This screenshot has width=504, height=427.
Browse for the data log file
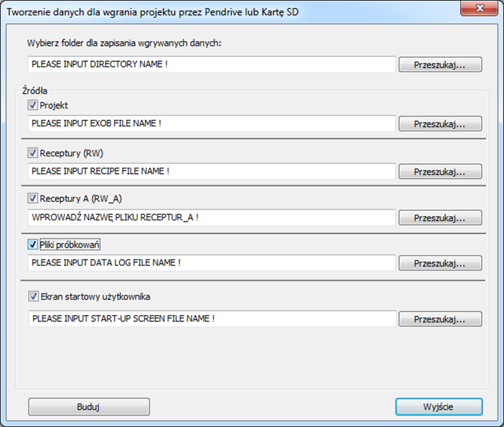(x=440, y=263)
